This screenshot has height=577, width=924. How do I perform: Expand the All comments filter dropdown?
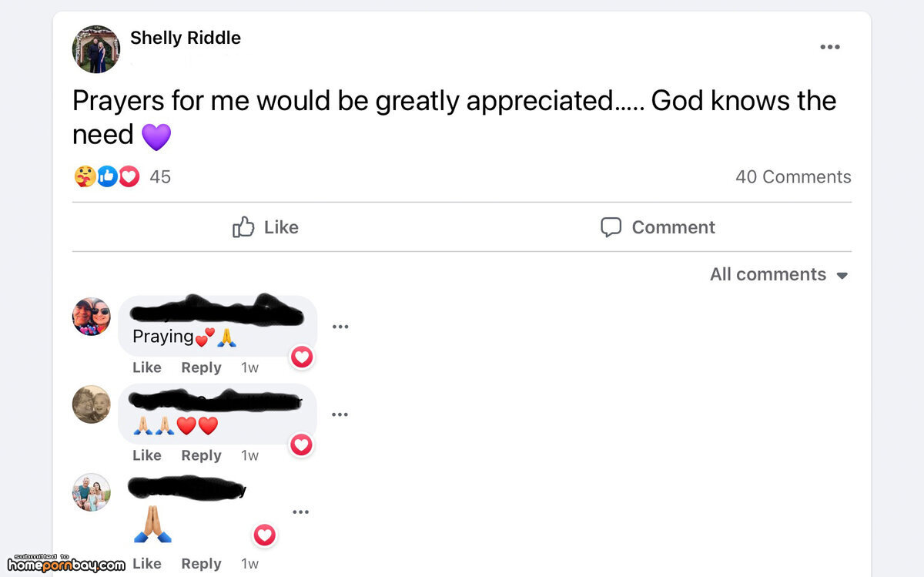pos(778,275)
